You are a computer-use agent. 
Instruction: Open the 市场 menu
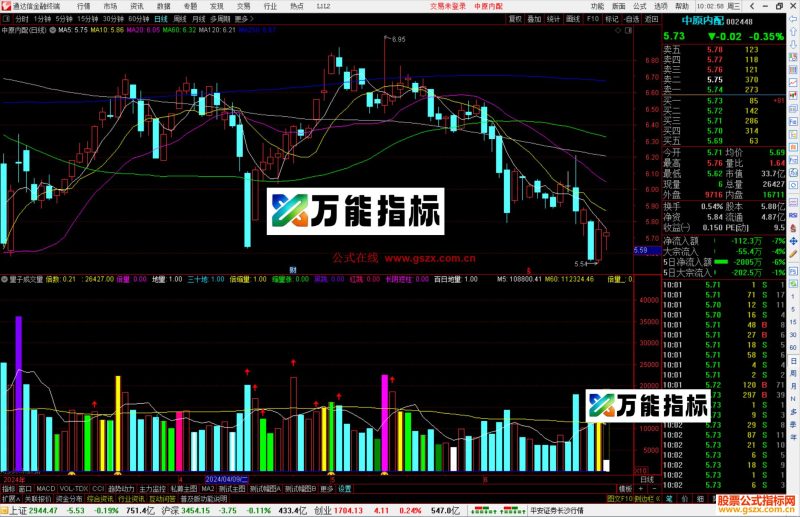[110, 6]
